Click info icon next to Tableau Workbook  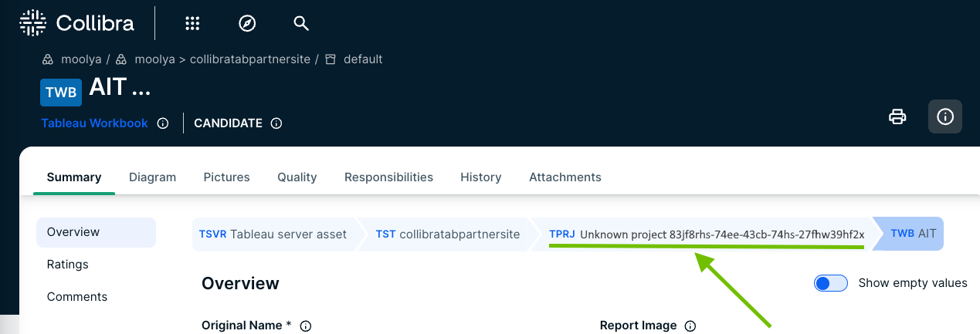pyautogui.click(x=162, y=123)
